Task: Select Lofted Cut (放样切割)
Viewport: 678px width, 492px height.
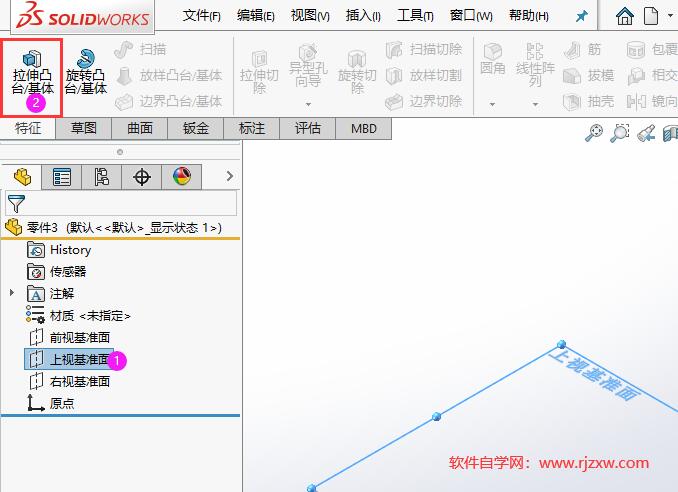Action: (424, 76)
